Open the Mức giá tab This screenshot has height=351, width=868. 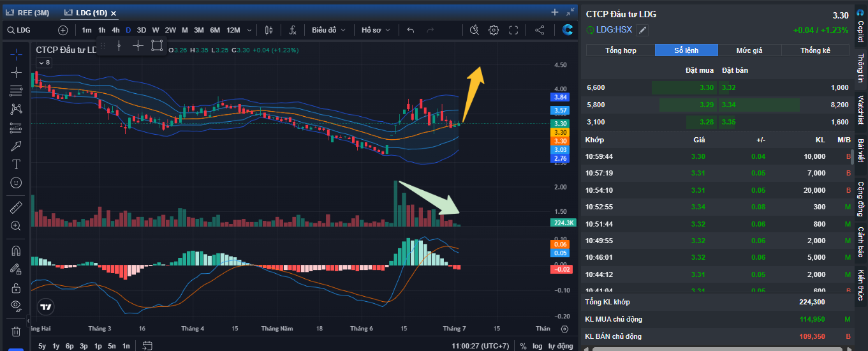point(749,50)
